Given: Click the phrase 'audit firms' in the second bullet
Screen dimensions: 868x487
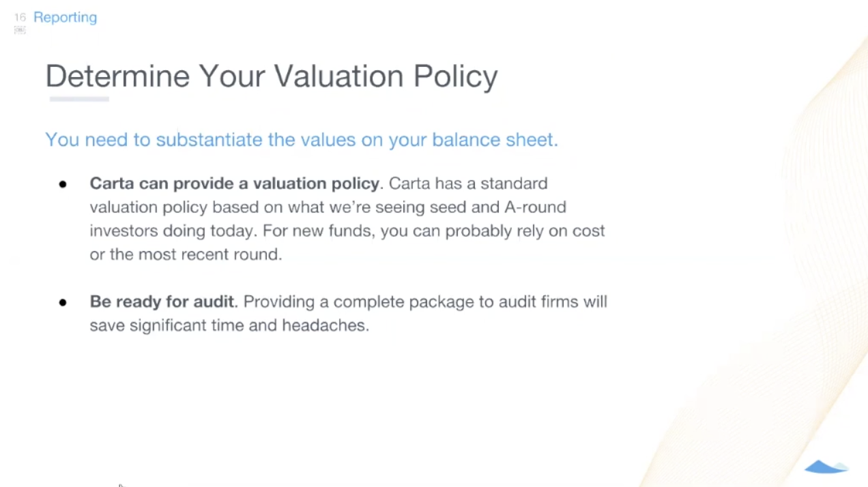Looking at the screenshot, I should coord(538,301).
